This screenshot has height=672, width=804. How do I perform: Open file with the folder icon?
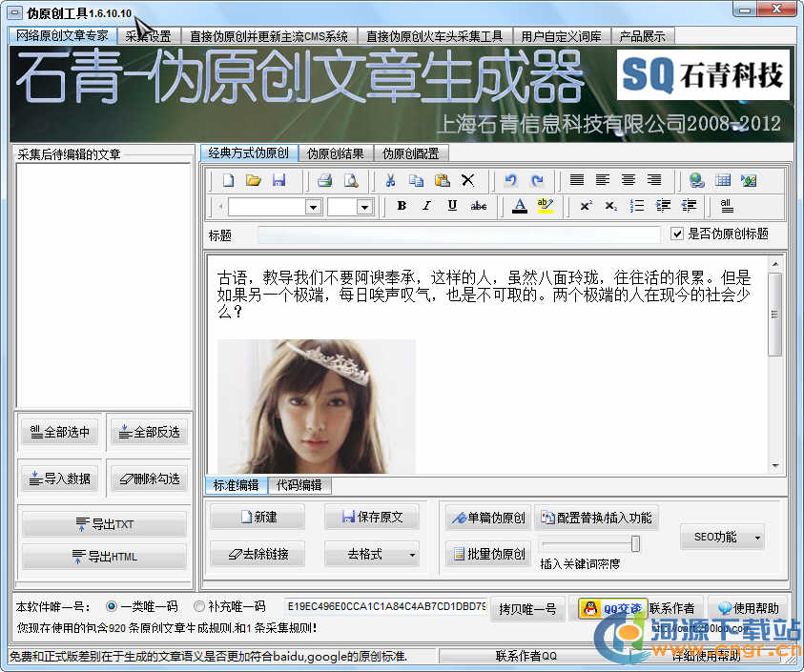[254, 180]
